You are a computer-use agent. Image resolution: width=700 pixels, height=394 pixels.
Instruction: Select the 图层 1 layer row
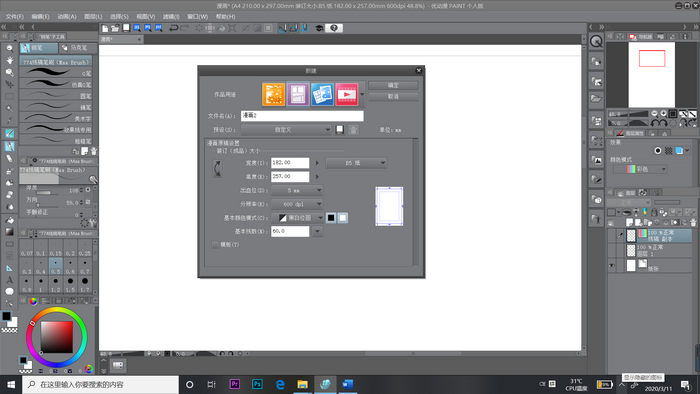pyautogui.click(x=658, y=250)
